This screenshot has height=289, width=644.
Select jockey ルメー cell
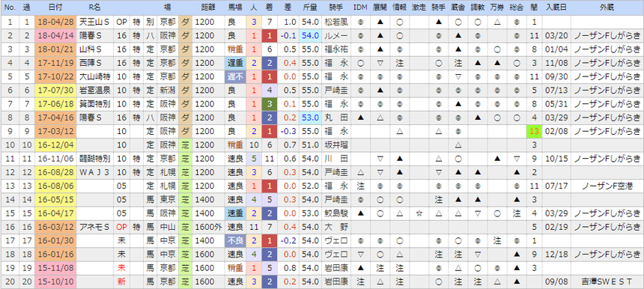[x=335, y=36]
